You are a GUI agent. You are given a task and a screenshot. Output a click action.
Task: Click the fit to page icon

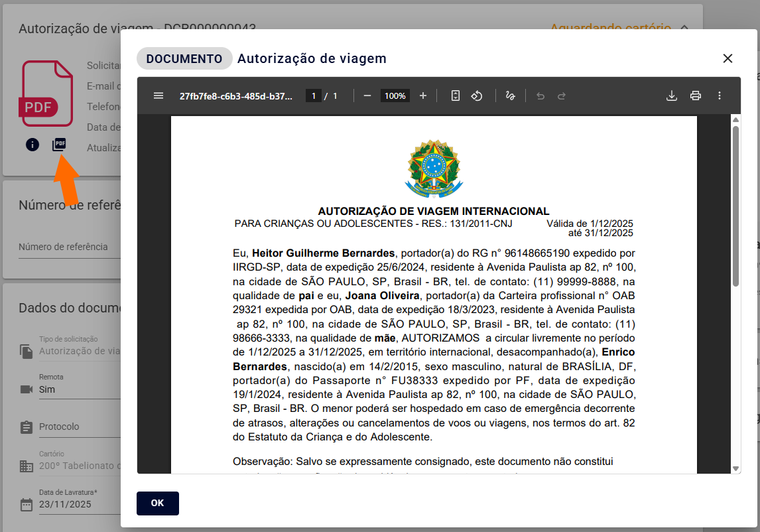tap(455, 96)
